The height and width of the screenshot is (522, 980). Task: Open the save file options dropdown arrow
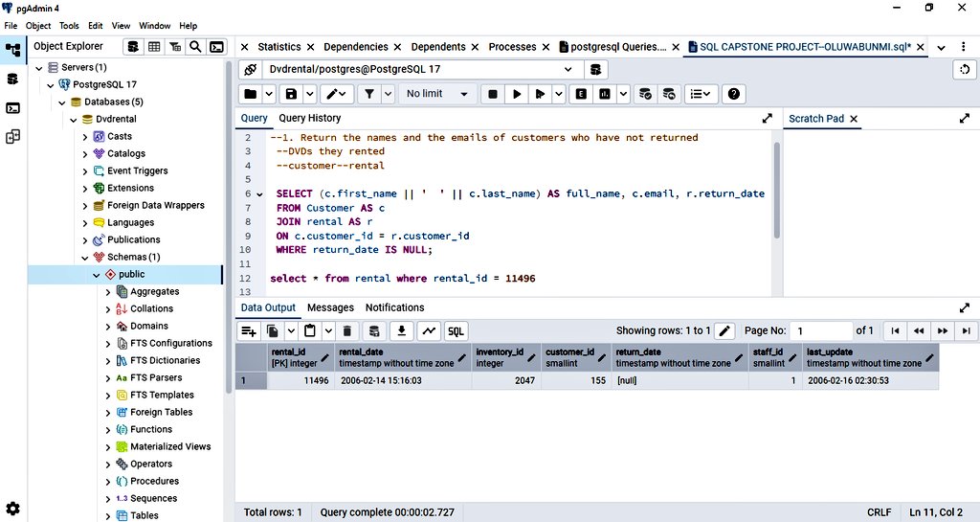310,94
